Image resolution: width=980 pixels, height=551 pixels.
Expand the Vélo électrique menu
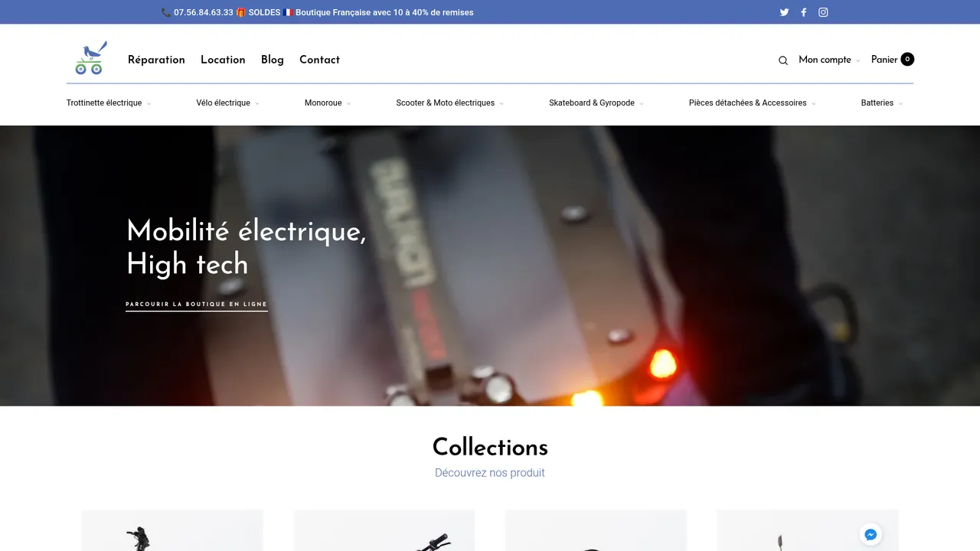227,103
